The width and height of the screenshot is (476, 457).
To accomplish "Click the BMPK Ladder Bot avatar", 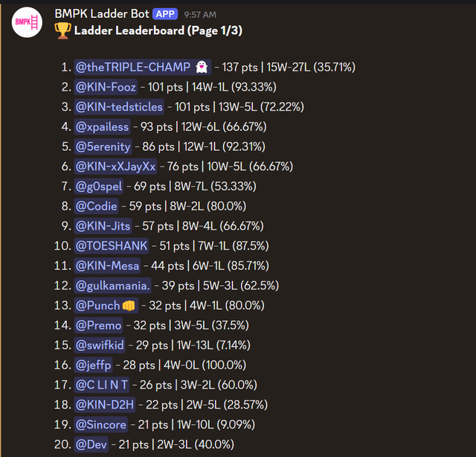I will tap(27, 22).
